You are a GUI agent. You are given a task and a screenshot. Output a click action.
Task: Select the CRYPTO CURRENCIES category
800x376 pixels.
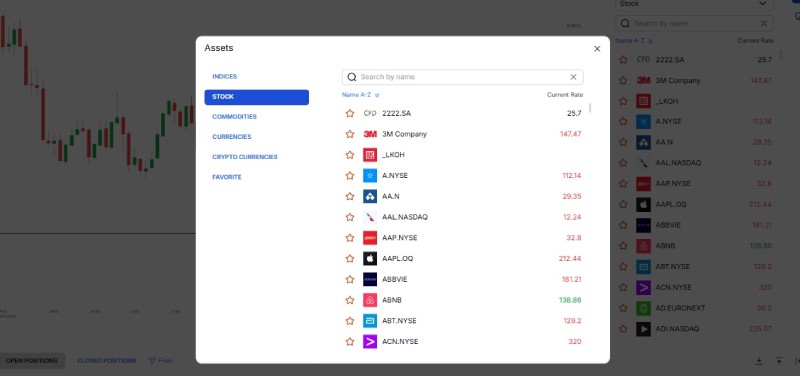pyautogui.click(x=245, y=157)
